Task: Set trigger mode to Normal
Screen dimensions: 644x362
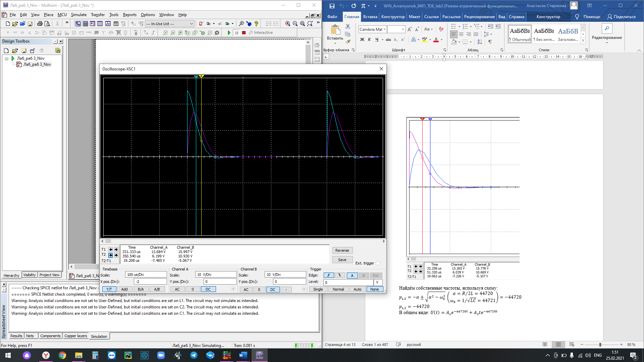Action: (338, 289)
